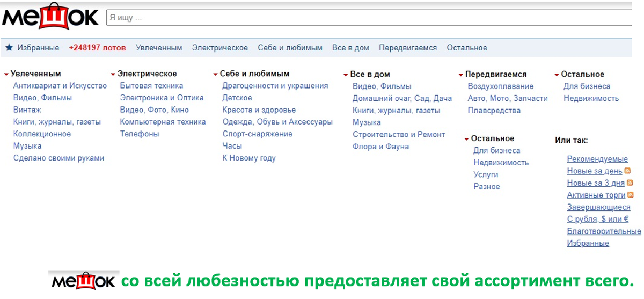Open RSS feed for Новые за 3 дня
This screenshot has width=644, height=299.
[x=630, y=183]
